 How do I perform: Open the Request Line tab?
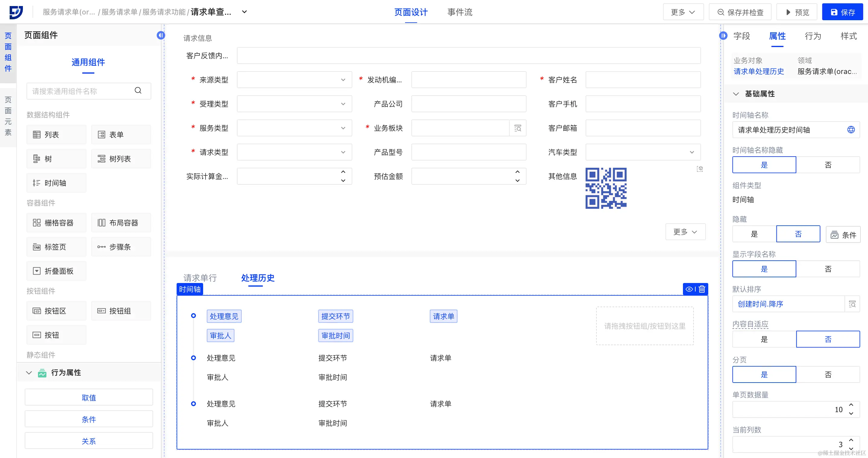coord(200,278)
